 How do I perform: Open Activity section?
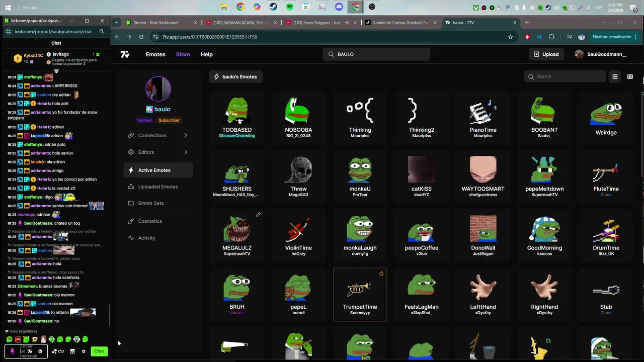158,238
